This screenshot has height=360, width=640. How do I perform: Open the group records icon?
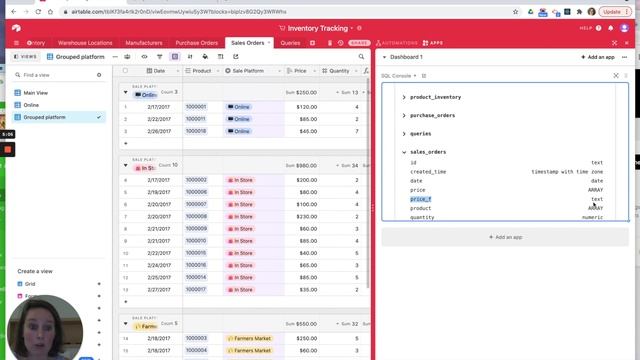175,57
